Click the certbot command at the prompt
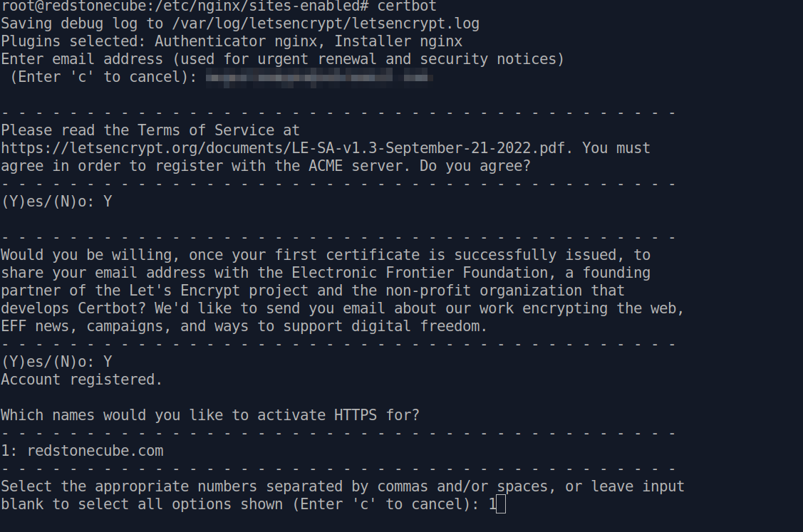Viewport: 803px width, 532px height. coord(407,6)
